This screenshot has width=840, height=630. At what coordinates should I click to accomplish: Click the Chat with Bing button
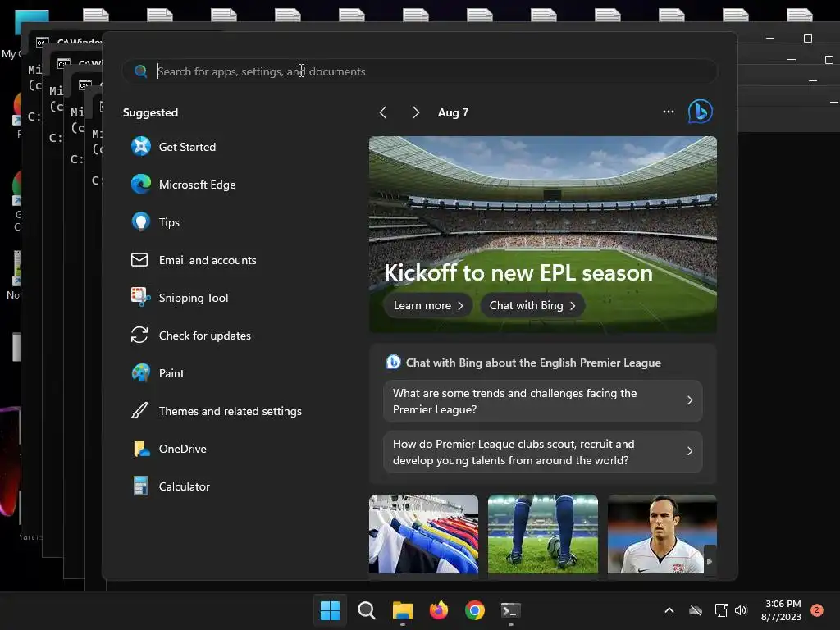pos(532,305)
